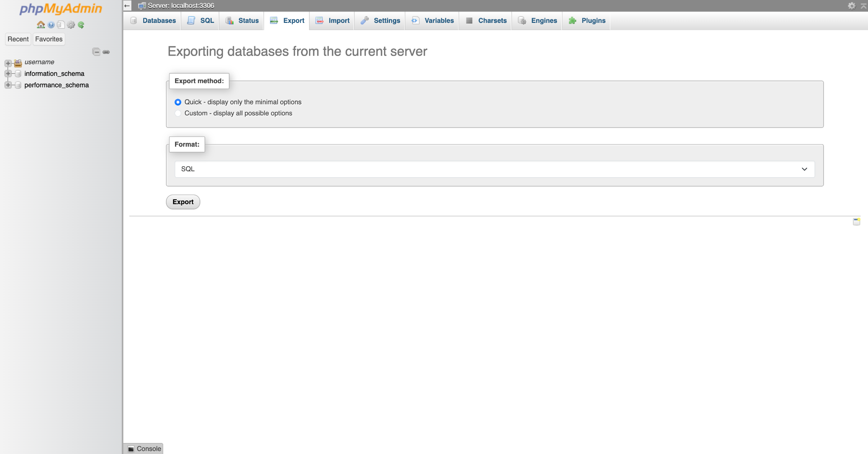Click the collapse all icon above the tree
The height and width of the screenshot is (454, 868).
(96, 52)
